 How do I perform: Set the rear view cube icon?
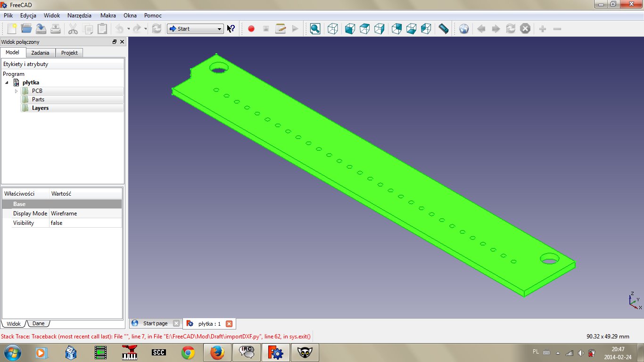(396, 29)
